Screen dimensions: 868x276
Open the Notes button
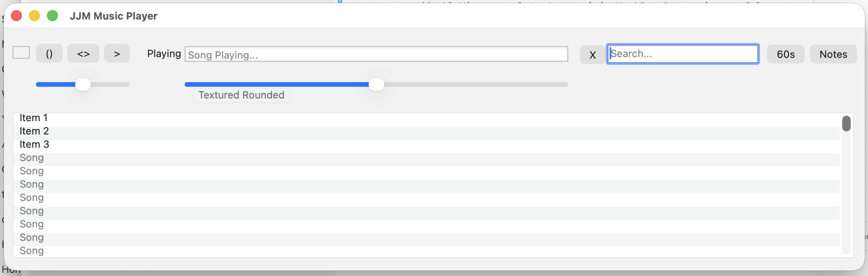tap(833, 54)
